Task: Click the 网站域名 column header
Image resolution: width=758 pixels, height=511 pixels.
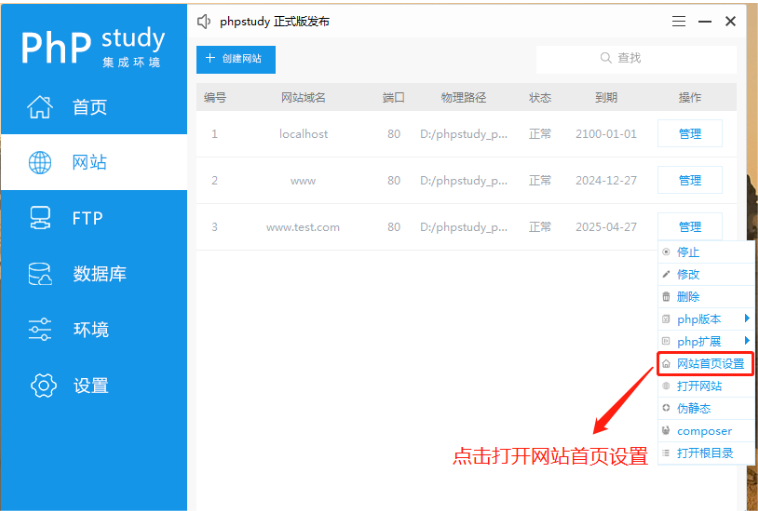Action: click(304, 98)
